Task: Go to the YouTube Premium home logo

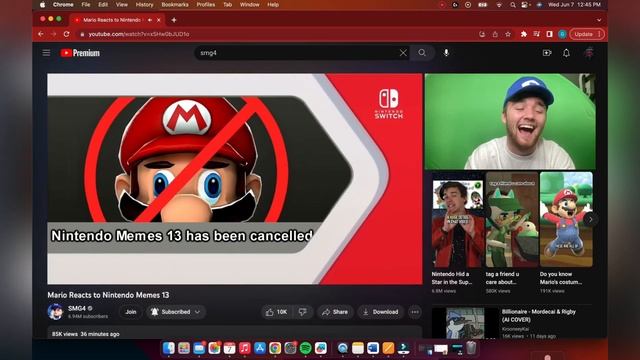Action: (80, 53)
